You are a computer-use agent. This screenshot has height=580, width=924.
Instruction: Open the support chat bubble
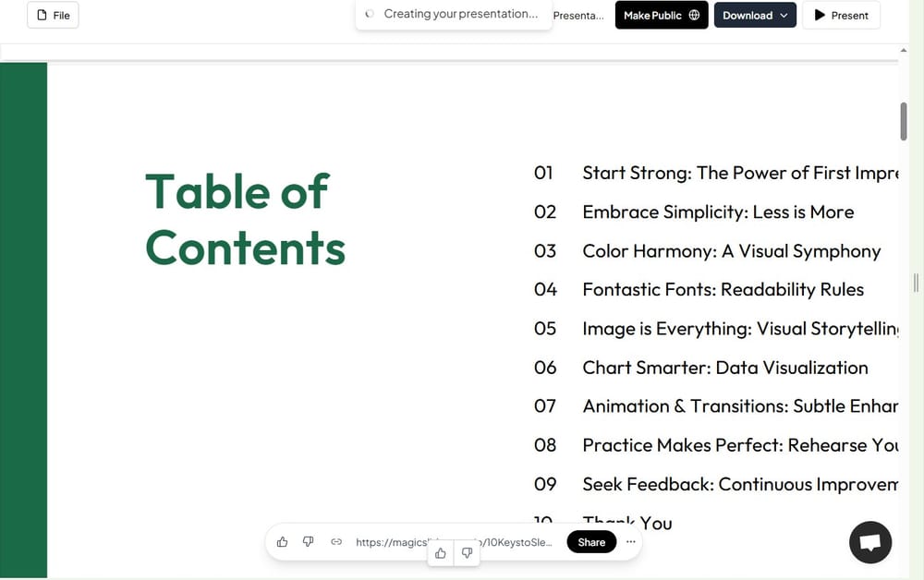(x=869, y=542)
